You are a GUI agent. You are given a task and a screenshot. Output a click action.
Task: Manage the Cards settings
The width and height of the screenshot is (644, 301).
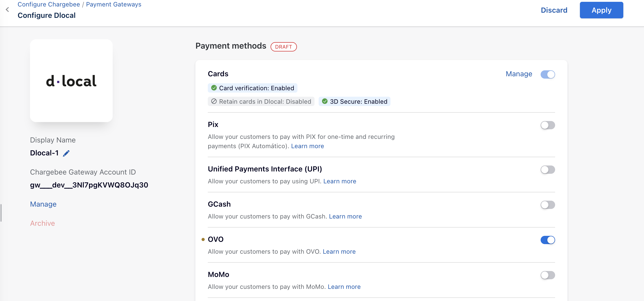coord(519,74)
